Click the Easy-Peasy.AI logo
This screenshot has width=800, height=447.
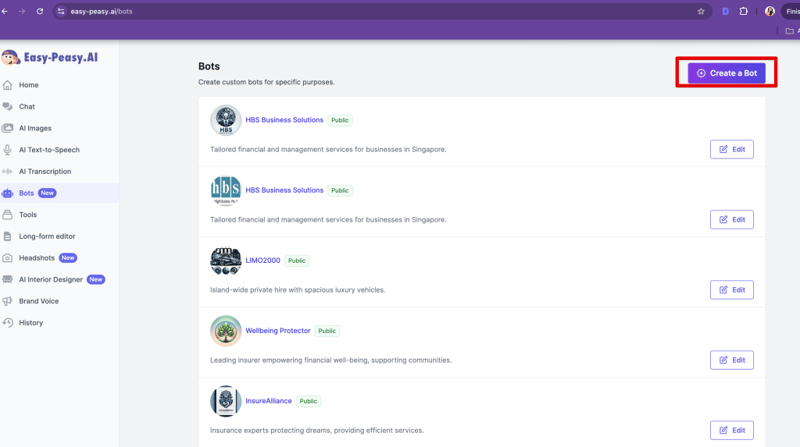[x=50, y=58]
